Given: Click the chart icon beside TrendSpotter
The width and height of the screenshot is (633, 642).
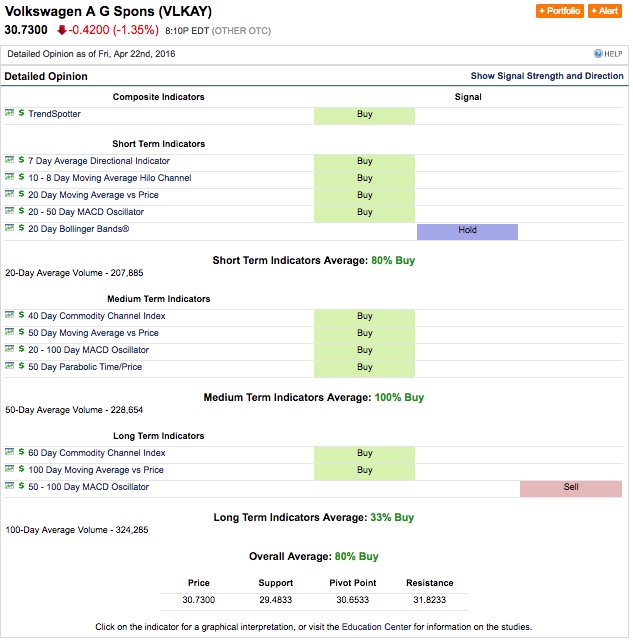Looking at the screenshot, I should click(9, 113).
